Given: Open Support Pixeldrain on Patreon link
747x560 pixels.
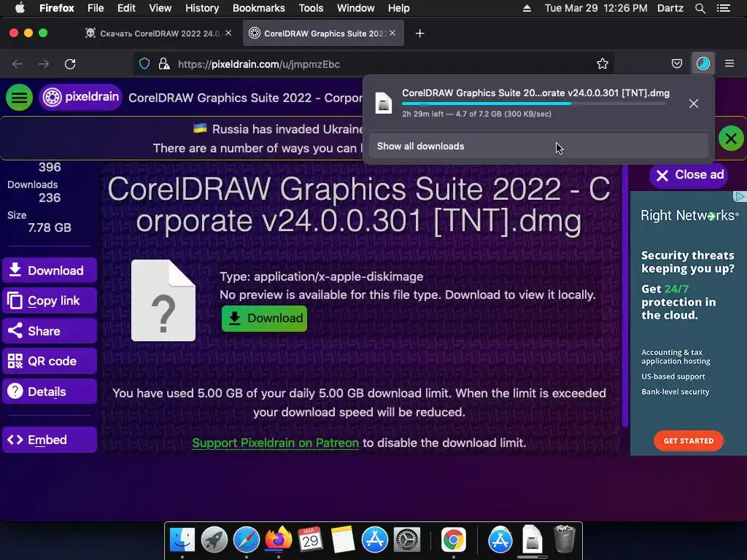Looking at the screenshot, I should 275,443.
